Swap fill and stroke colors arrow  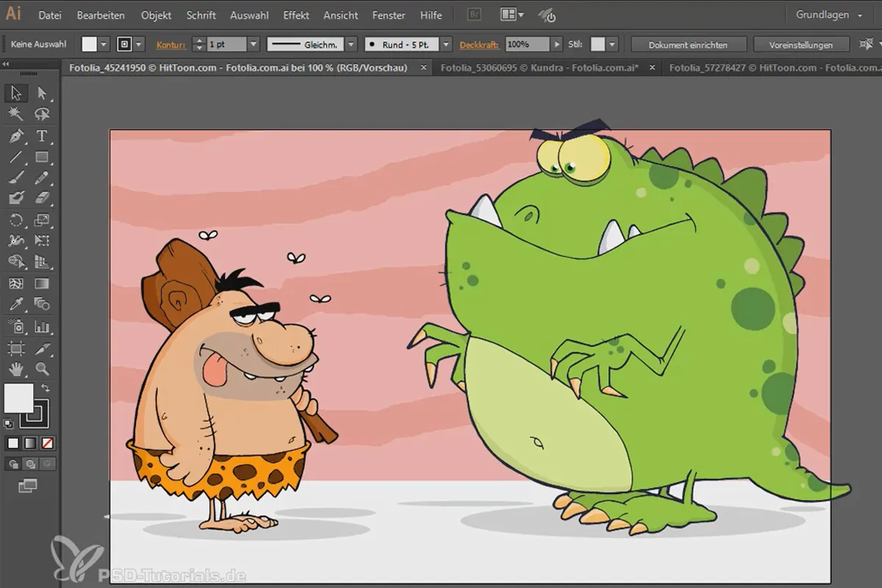point(45,387)
